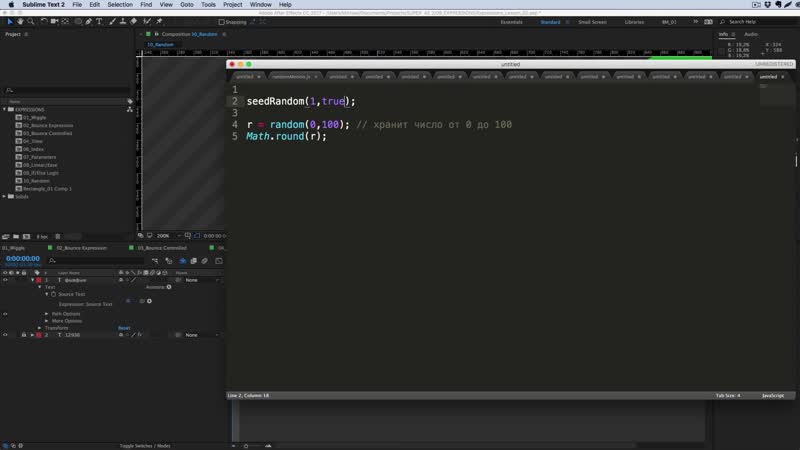This screenshot has height=450, width=800.
Task: Select the Roto Brush tool
Action: (147, 21)
